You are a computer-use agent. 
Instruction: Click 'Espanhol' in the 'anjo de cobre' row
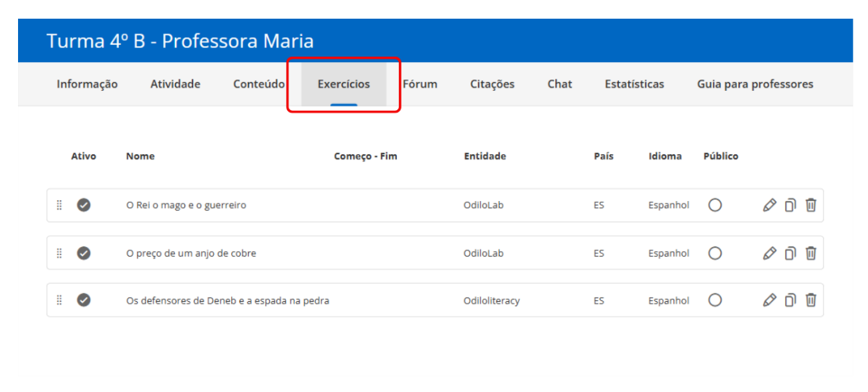[x=668, y=253]
